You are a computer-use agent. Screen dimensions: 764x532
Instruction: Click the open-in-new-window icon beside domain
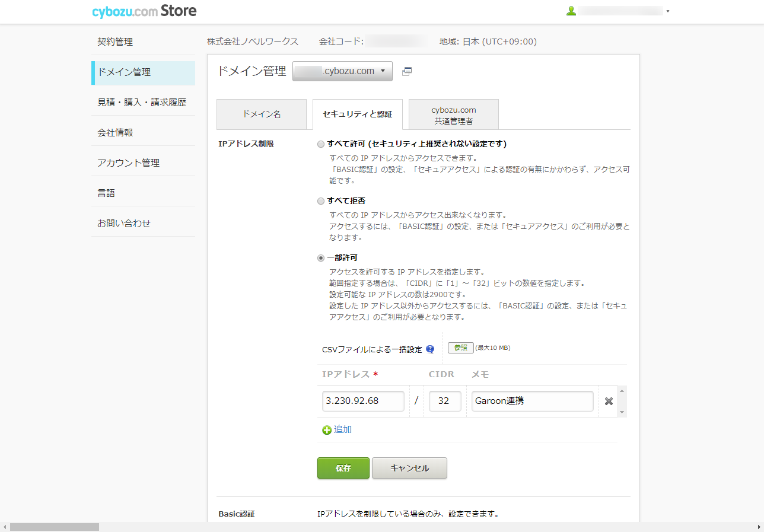tap(407, 71)
